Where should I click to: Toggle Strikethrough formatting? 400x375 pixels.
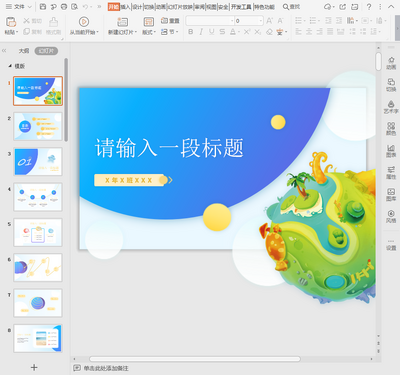tap(222, 32)
